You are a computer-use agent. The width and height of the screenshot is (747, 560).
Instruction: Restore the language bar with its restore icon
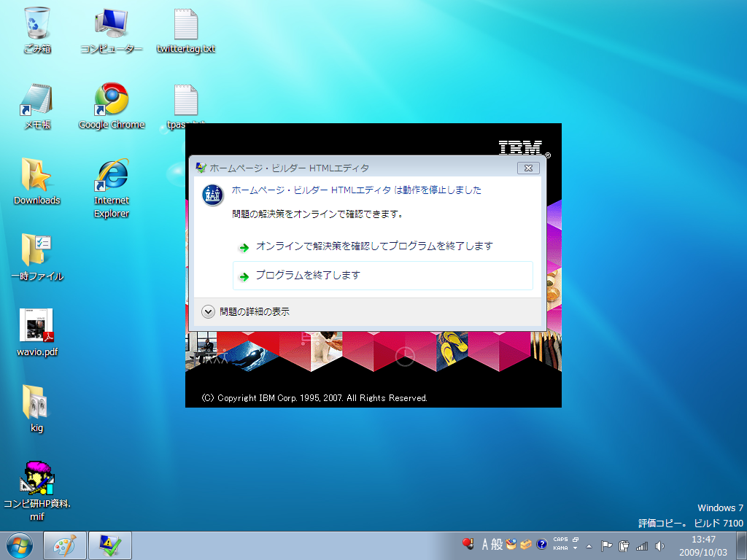(576, 540)
